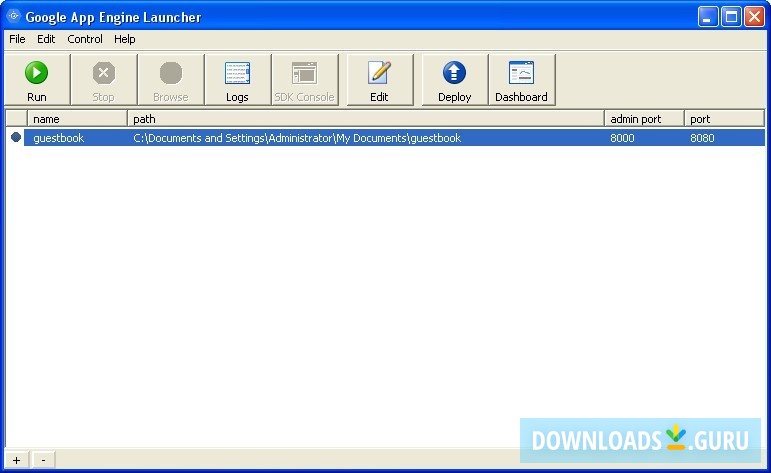Click the guestbook path C:\Documents and Settings cell
Viewport: 771px width, 473px height.
click(297, 138)
